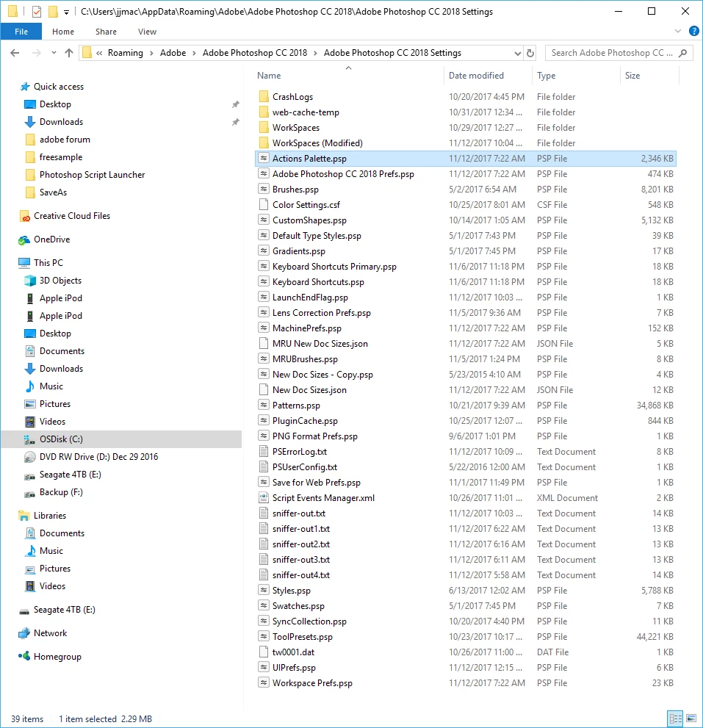Select Adobe Photoshop CC 2018 Prefs.psp
Image resolution: width=703 pixels, height=728 pixels.
point(343,173)
